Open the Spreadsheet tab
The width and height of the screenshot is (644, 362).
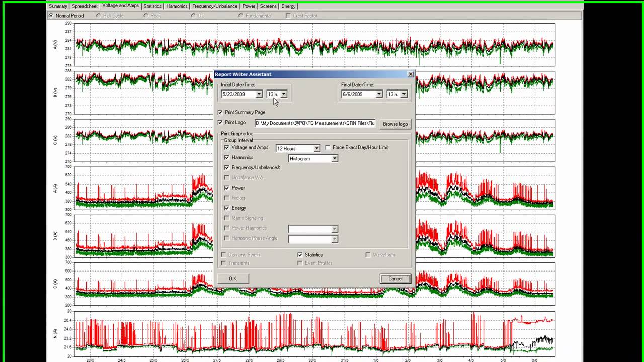pyautogui.click(x=84, y=6)
